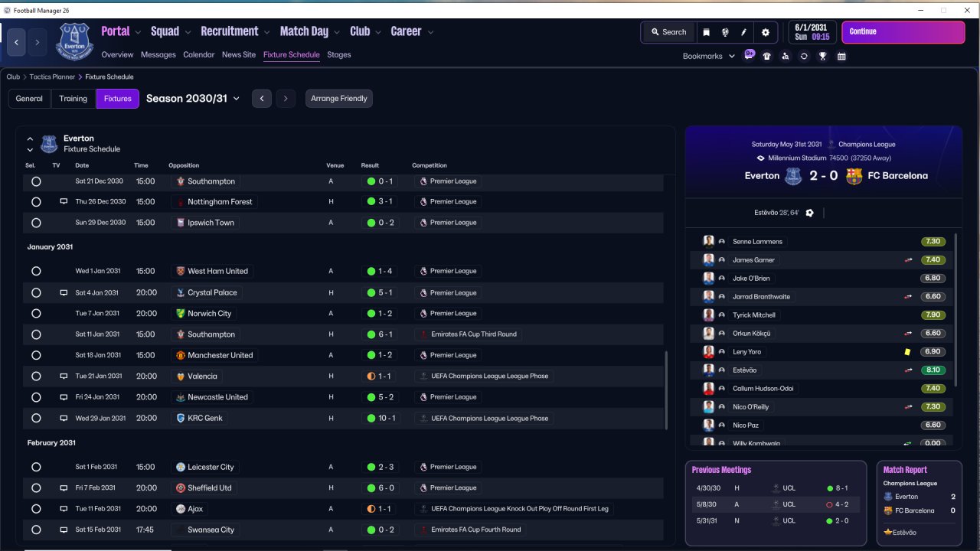The height and width of the screenshot is (551, 980).
Task: Click the circular arrows icon in bookmarks bar
Action: pyautogui.click(x=804, y=56)
